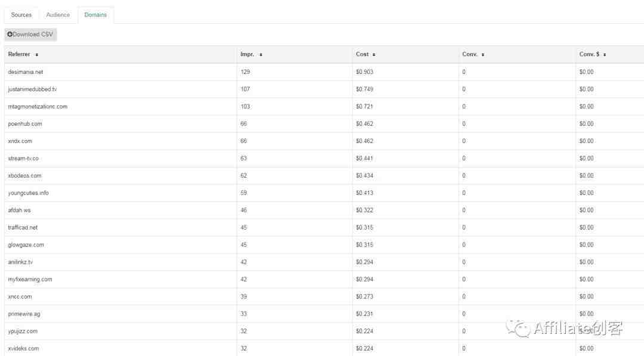Viewport: 644px width, 356px height.
Task: Click the justanimedubbed.tv referrer entry
Action: [x=32, y=89]
